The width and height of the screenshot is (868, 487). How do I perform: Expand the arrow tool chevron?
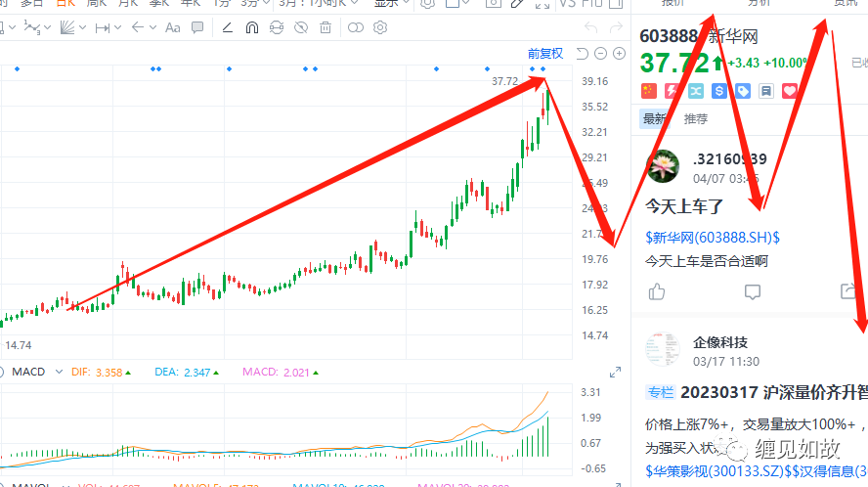pyautogui.click(x=152, y=27)
